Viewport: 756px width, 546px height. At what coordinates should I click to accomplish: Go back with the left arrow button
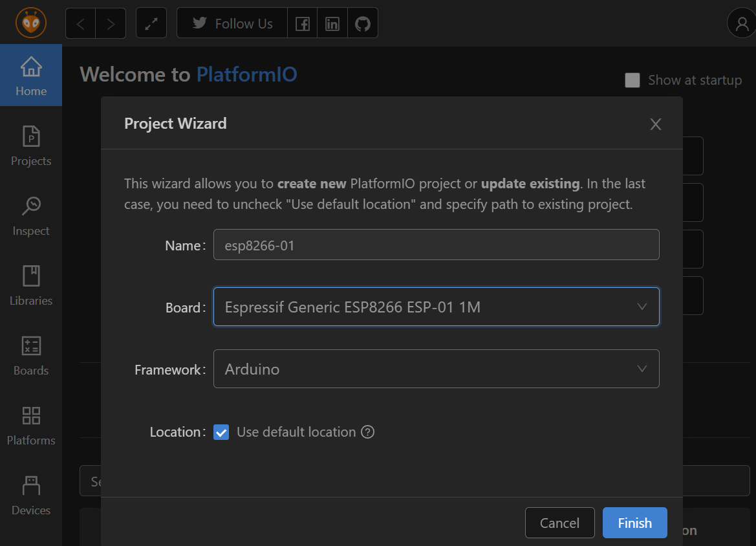coord(81,23)
